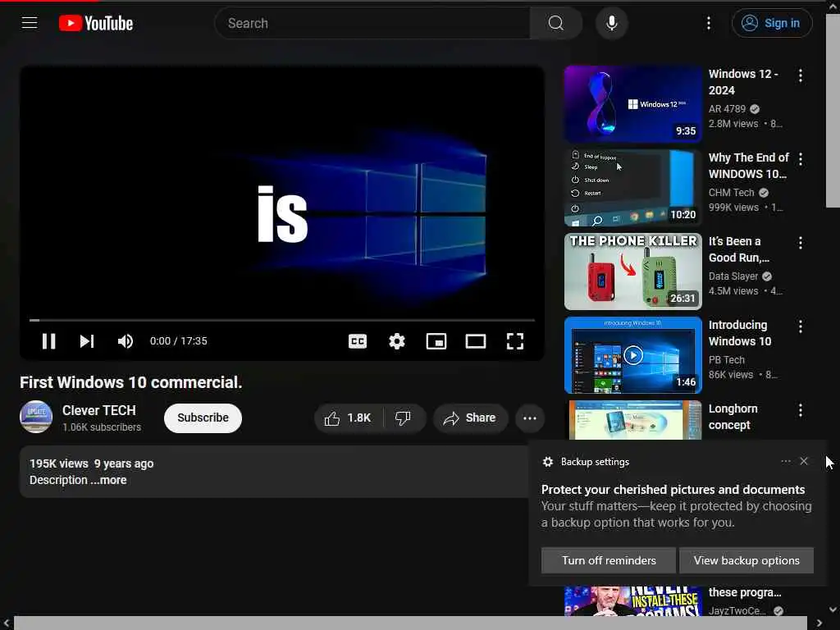Open the top-bar three-dot settings menu
This screenshot has width=840, height=630.
(708, 23)
